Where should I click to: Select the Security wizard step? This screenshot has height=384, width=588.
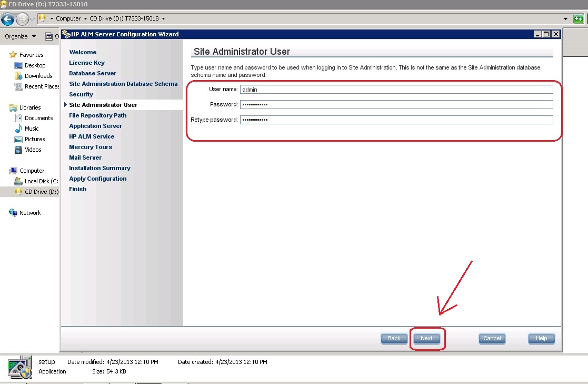pyautogui.click(x=81, y=94)
